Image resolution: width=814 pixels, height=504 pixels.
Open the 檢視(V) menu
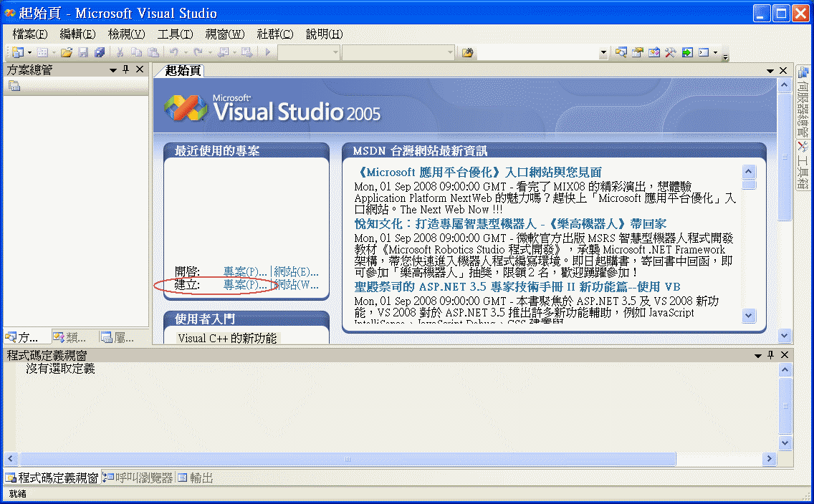pyautogui.click(x=126, y=34)
